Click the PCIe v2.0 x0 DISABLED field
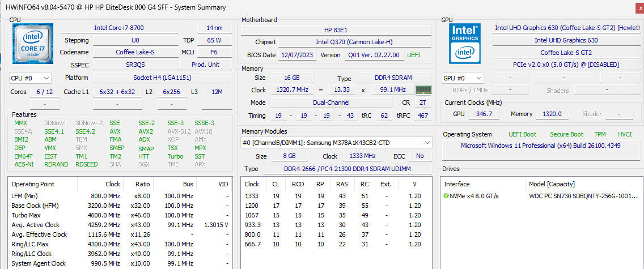Image resolution: width=644 pixels, height=269 pixels. pyautogui.click(x=566, y=65)
